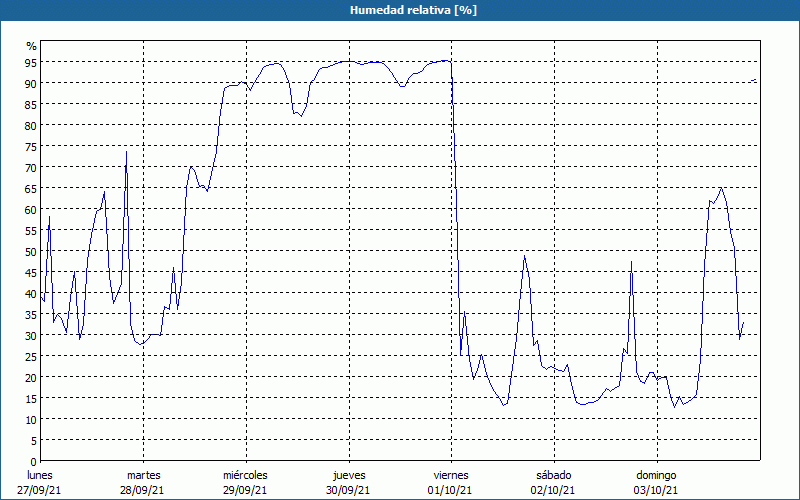
Task: Click the date '02/10/21'
Action: [x=553, y=490]
